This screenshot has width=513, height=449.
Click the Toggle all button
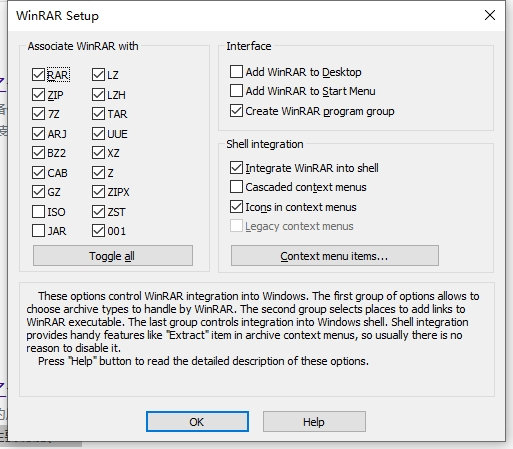click(113, 256)
